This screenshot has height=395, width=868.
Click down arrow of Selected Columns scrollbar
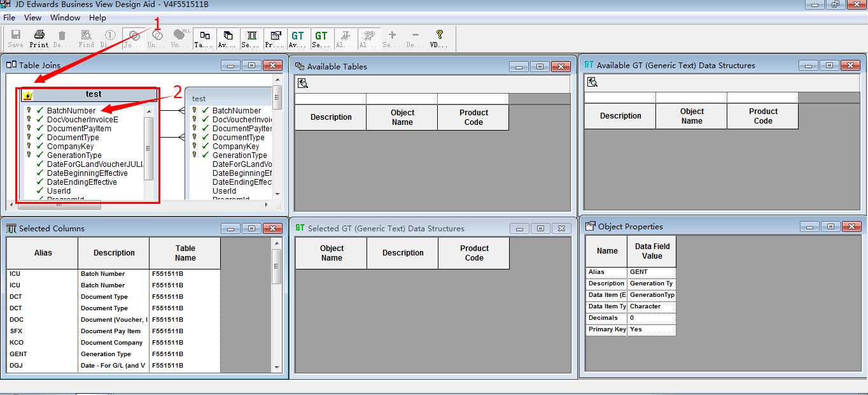coord(277,367)
